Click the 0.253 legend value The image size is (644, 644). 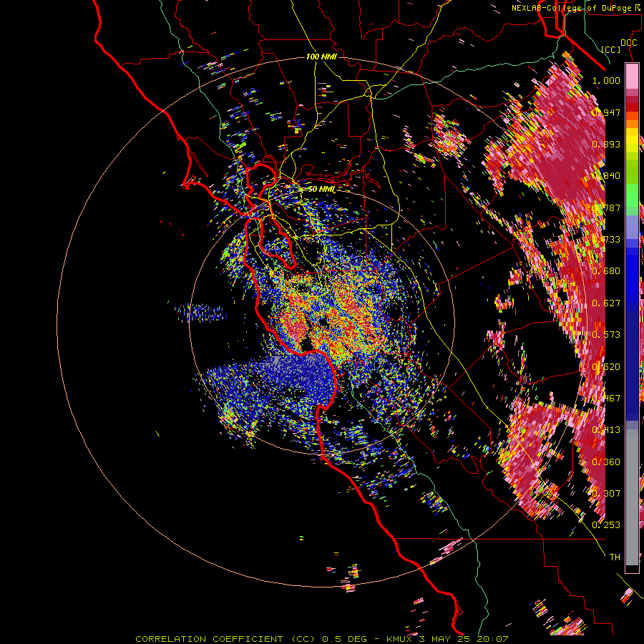(x=606, y=525)
